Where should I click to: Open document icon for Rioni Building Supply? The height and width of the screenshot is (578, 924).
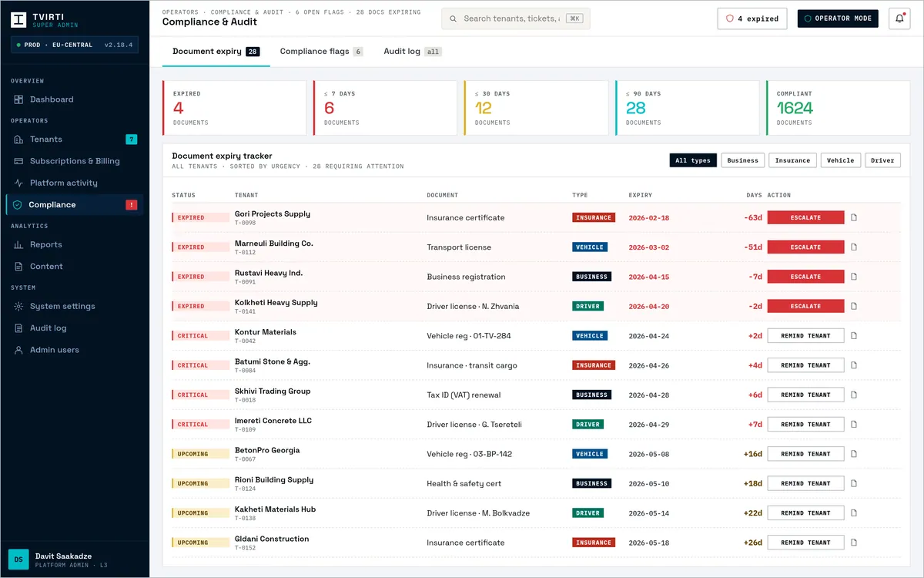coord(854,483)
